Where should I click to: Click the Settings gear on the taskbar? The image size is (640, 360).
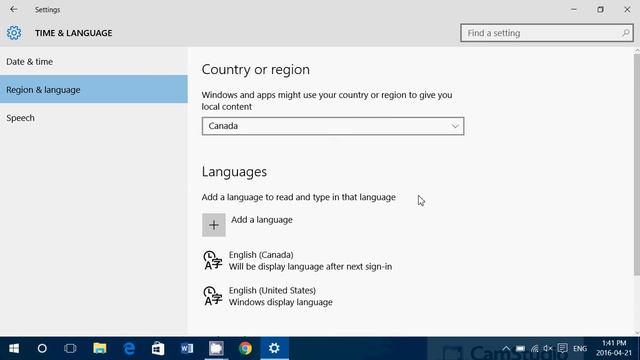(x=274, y=348)
